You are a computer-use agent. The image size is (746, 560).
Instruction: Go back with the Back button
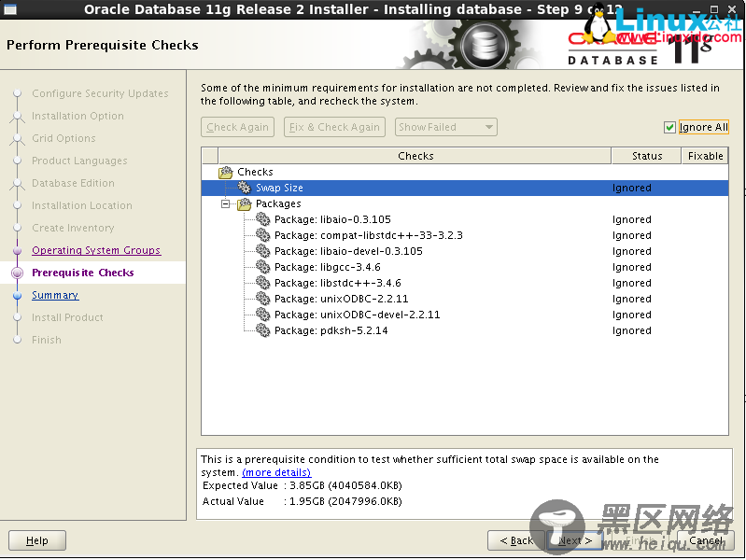pyautogui.click(x=516, y=540)
